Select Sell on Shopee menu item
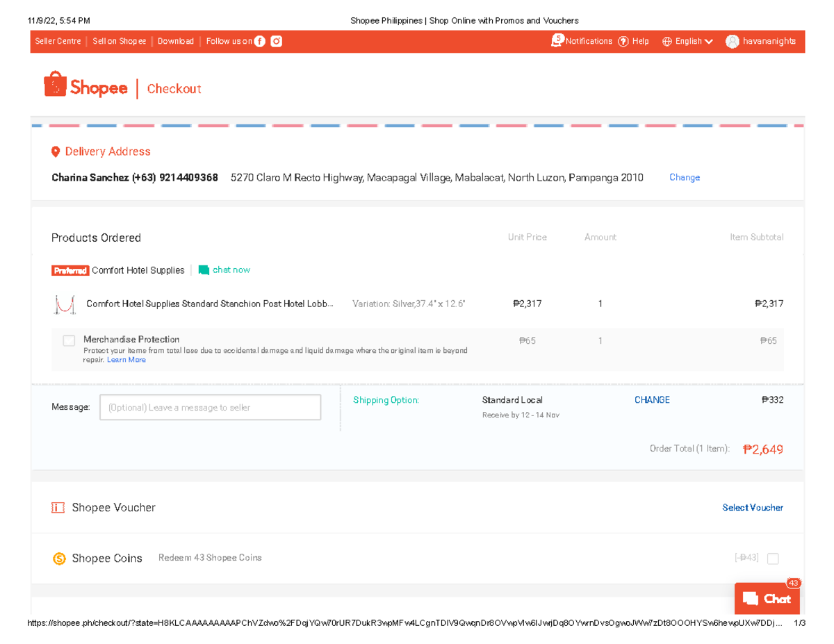Screen dimensions: 834x644 coord(119,41)
